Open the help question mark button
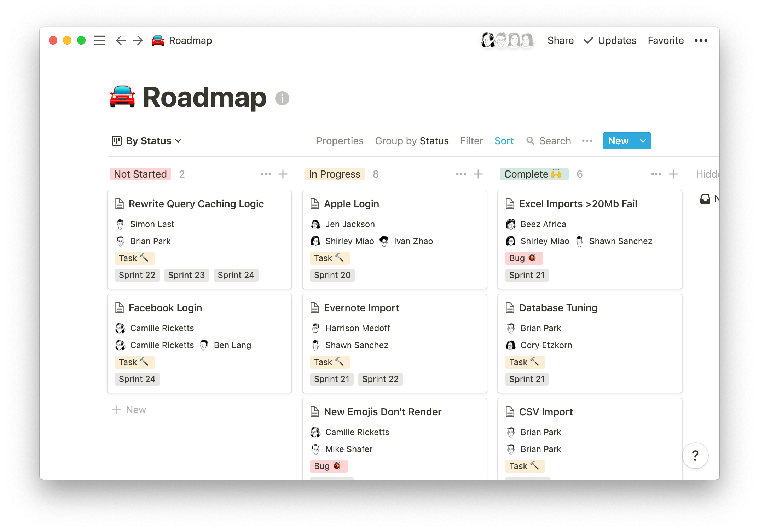The height and width of the screenshot is (532, 759). click(x=695, y=455)
